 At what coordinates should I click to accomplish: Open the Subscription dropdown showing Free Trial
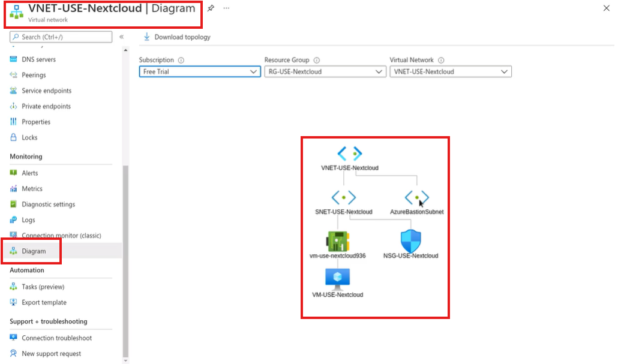[x=200, y=71]
